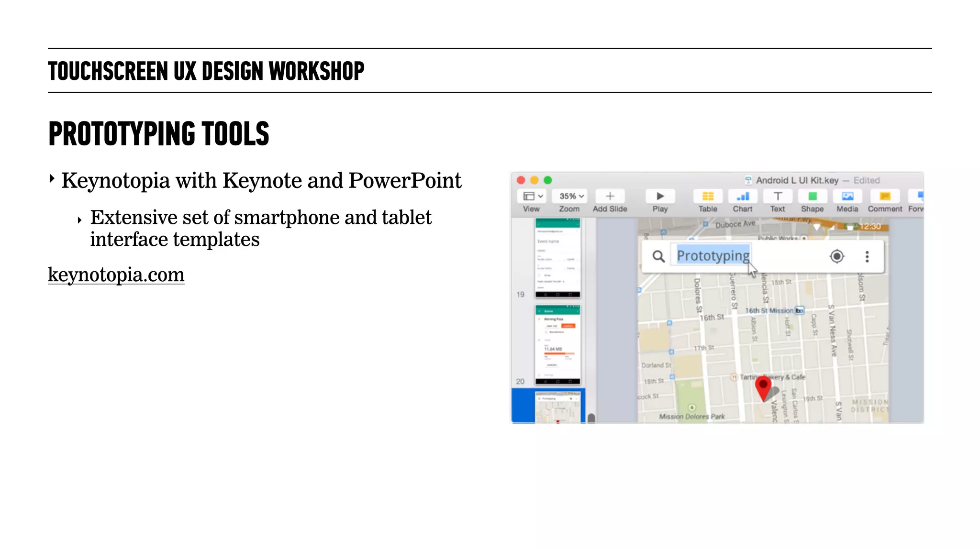
Task: Tap the my-location target icon
Action: (837, 256)
